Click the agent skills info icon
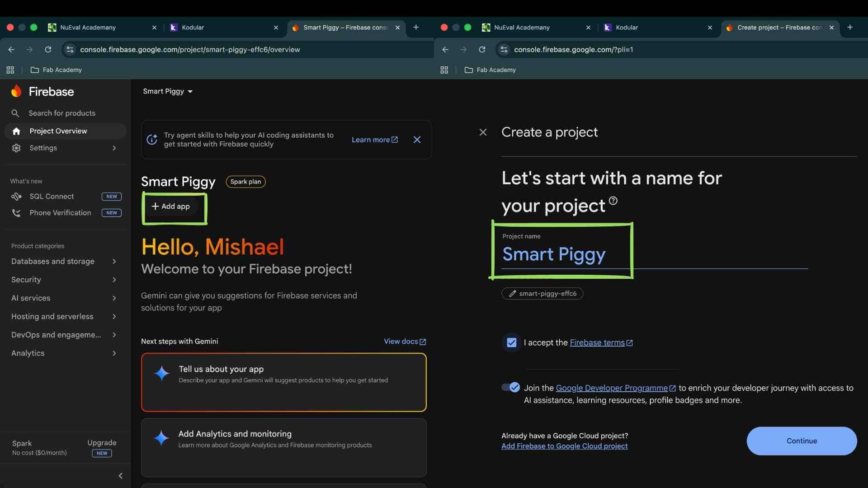868x488 pixels. 152,140
